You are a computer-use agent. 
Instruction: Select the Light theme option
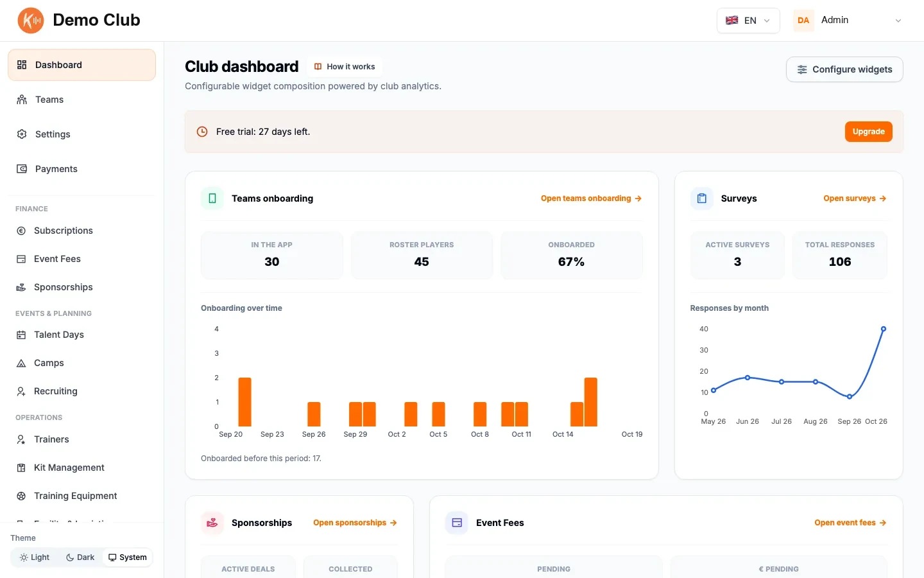click(35, 557)
